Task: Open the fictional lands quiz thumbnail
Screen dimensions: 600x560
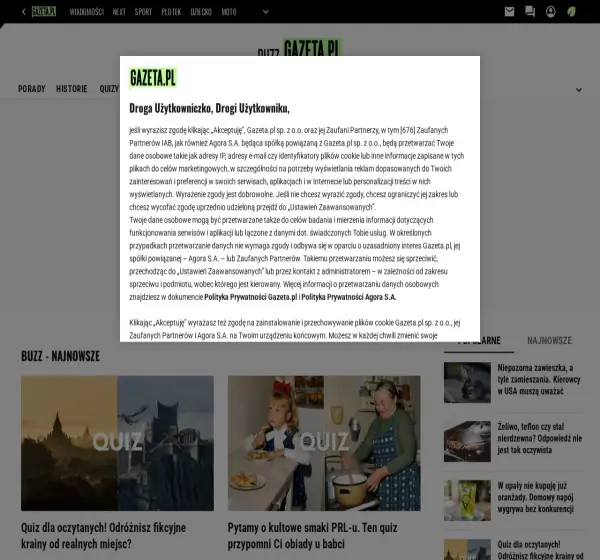Action: pyautogui.click(x=117, y=443)
